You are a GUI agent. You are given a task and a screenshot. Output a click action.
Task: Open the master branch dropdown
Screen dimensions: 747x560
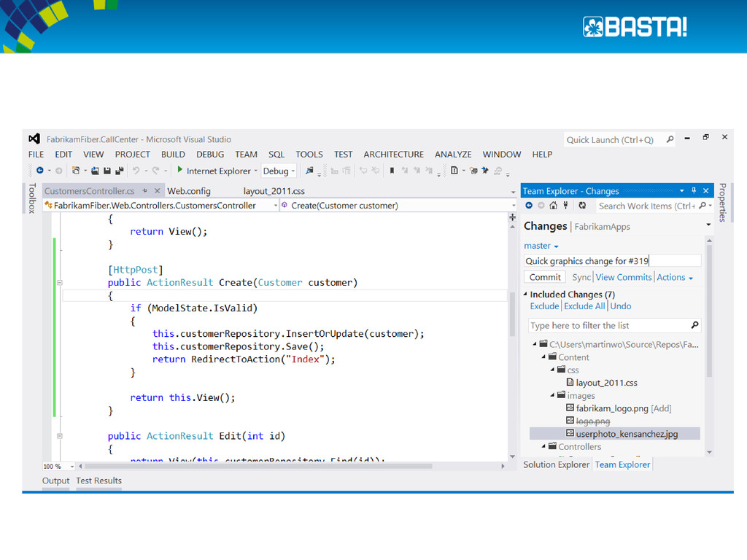(x=541, y=246)
